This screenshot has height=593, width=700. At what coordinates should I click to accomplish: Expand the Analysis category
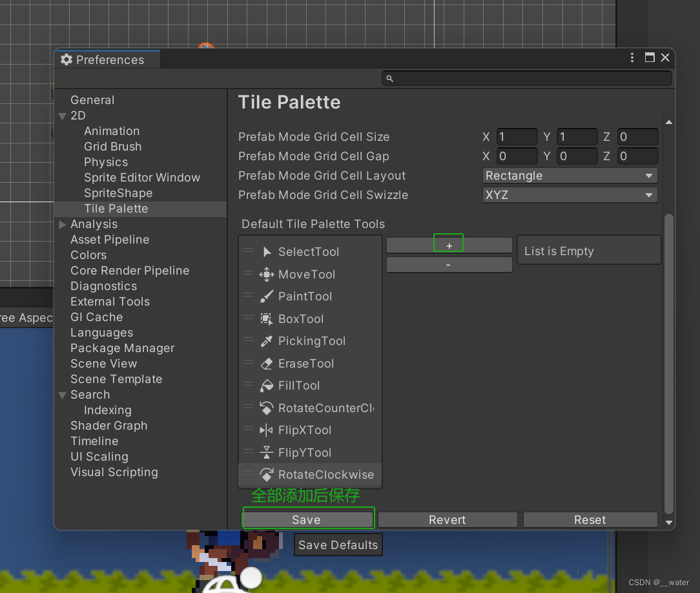[x=63, y=224]
